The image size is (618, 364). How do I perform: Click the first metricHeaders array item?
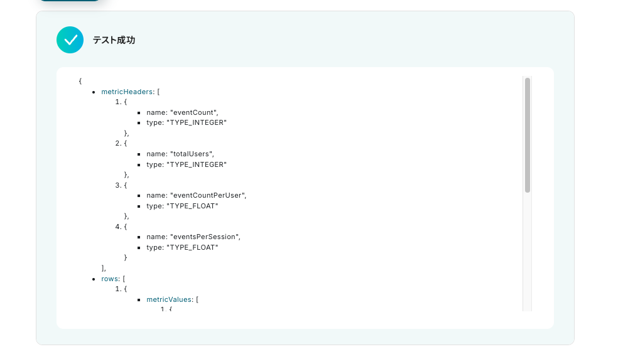click(122, 102)
